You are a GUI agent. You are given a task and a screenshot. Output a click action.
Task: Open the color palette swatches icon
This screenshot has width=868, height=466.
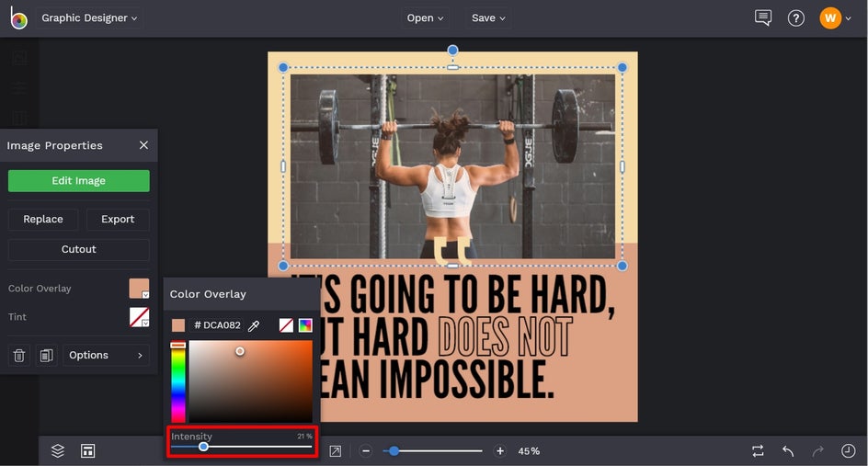click(305, 325)
